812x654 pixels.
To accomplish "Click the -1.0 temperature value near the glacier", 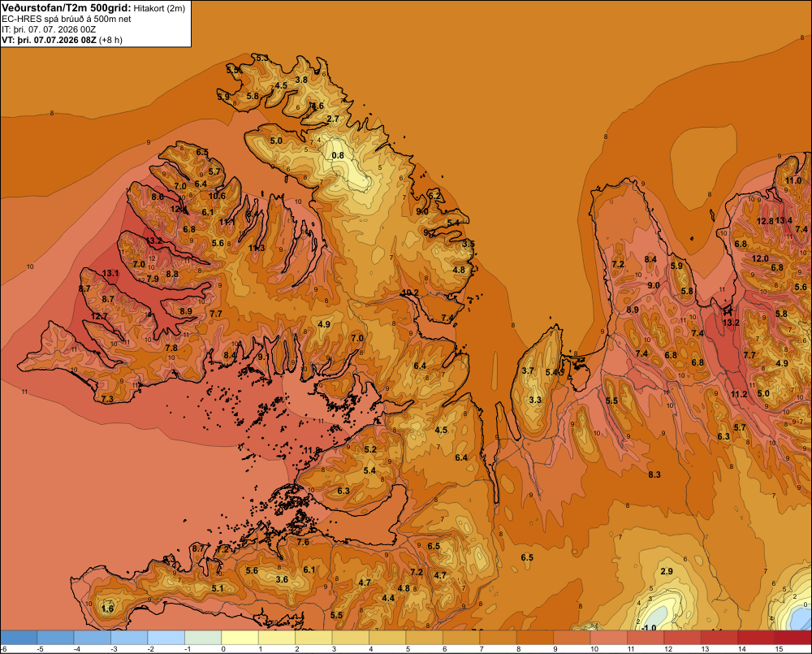I will click(649, 627).
